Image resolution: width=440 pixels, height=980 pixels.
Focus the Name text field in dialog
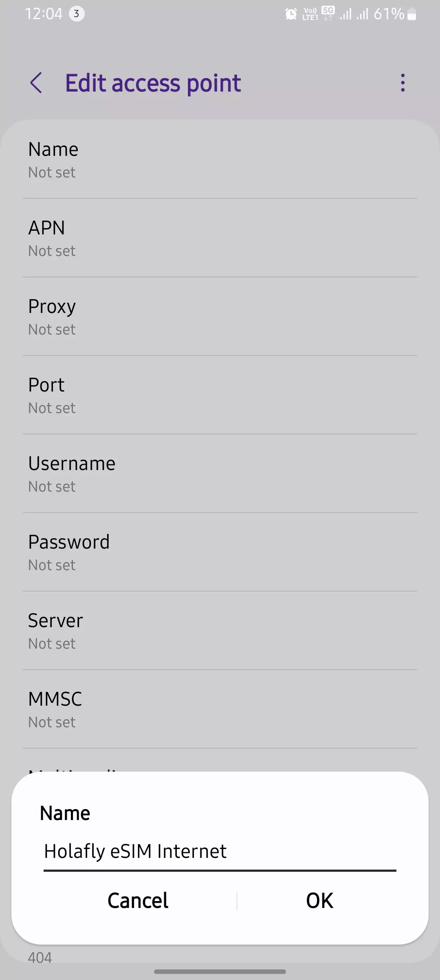(x=220, y=851)
